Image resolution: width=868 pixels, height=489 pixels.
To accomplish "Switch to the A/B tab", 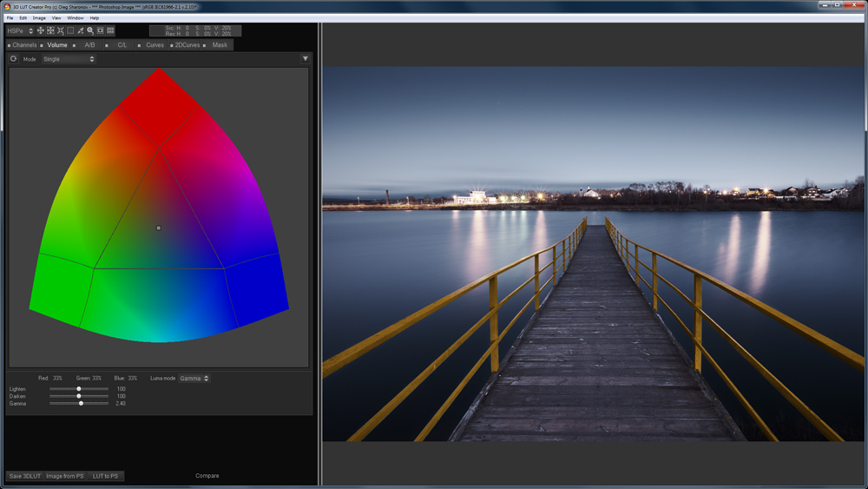I will (89, 45).
